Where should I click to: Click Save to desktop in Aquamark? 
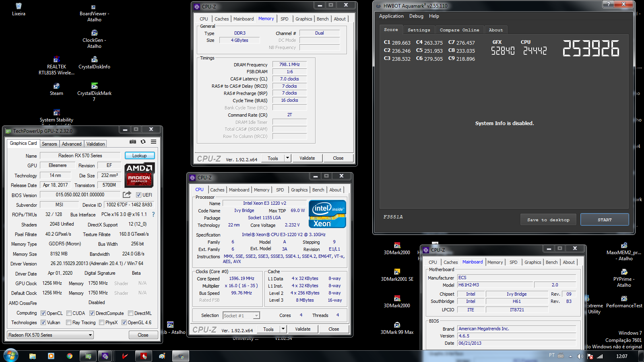(548, 220)
